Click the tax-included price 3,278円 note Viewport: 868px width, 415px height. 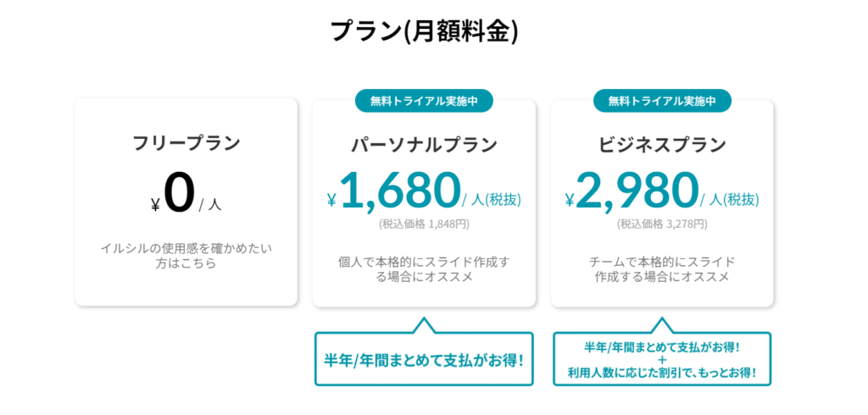pyautogui.click(x=662, y=224)
